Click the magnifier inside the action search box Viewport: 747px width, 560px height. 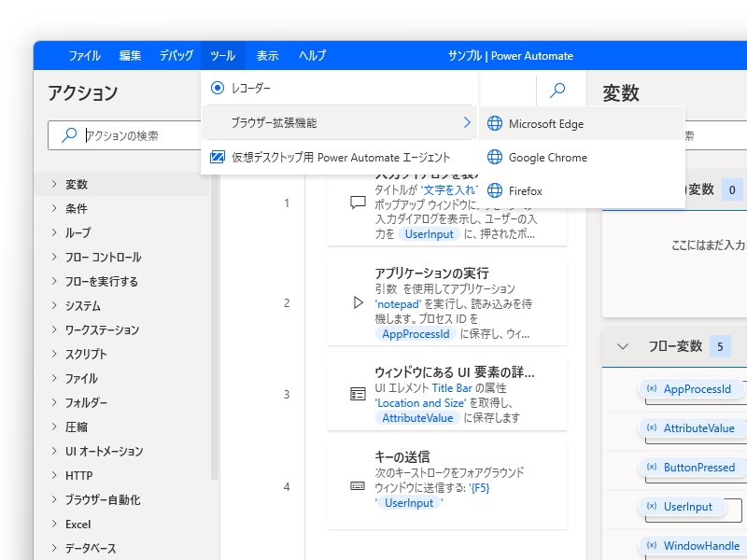coord(68,133)
